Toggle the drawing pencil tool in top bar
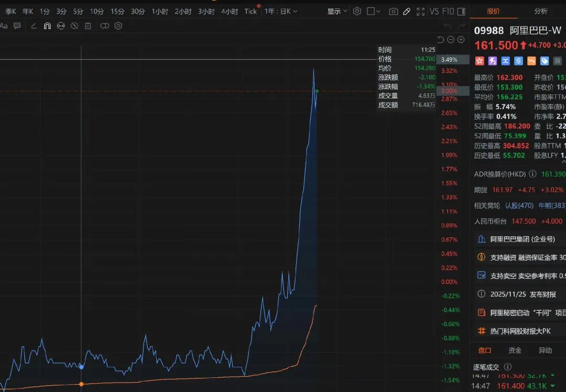Viewport: 566px width, 392px height. coord(407,12)
